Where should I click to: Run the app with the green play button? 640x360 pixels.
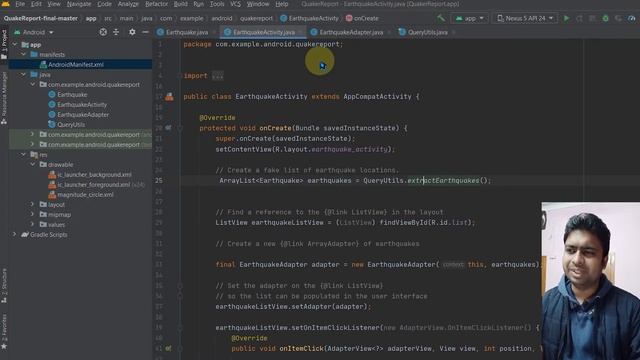(566, 18)
